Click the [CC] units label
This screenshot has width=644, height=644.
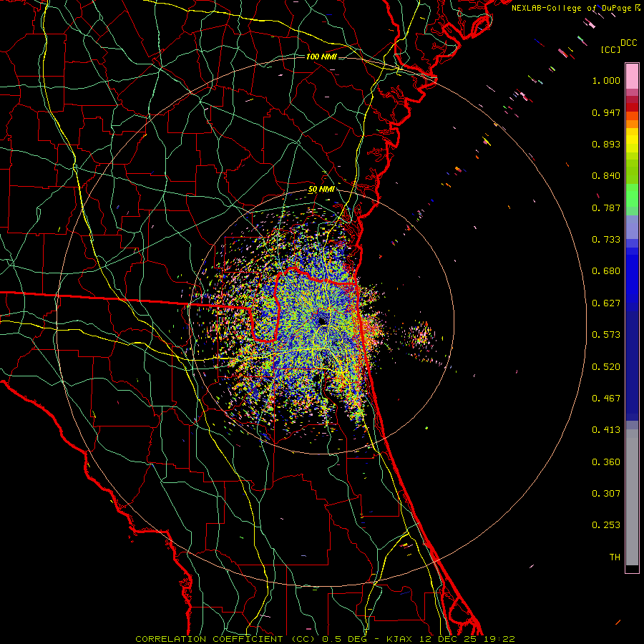click(611, 49)
